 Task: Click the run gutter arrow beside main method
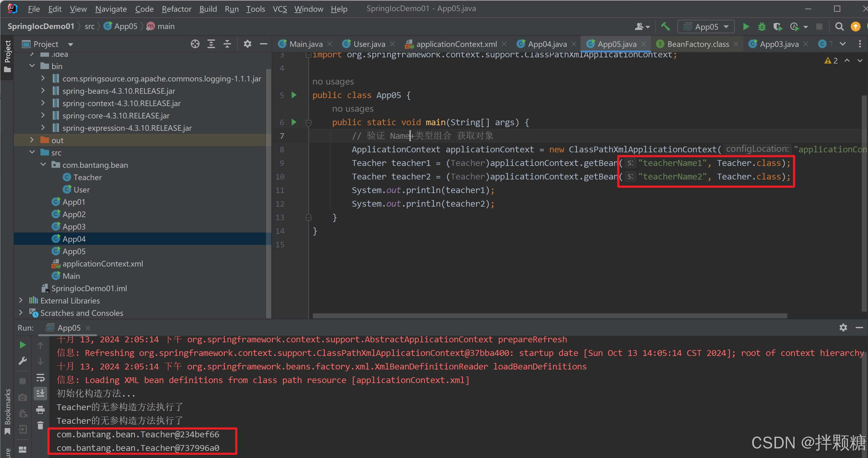coord(294,122)
